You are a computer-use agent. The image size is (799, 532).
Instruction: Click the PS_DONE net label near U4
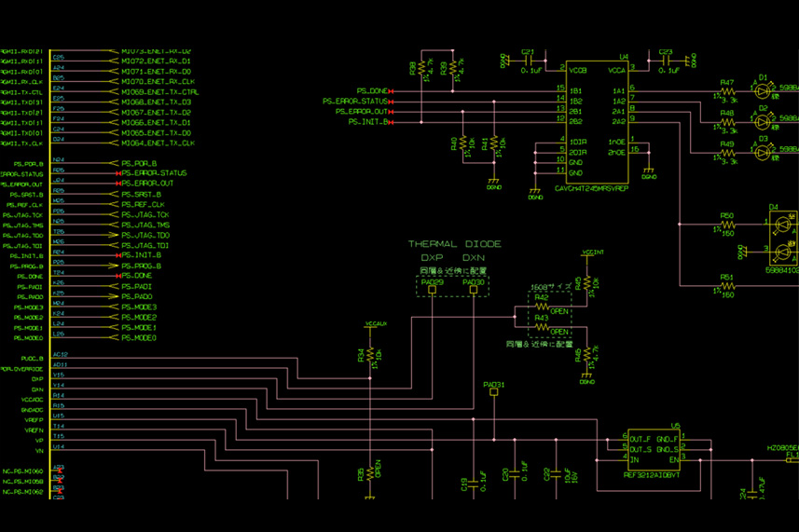point(372,91)
